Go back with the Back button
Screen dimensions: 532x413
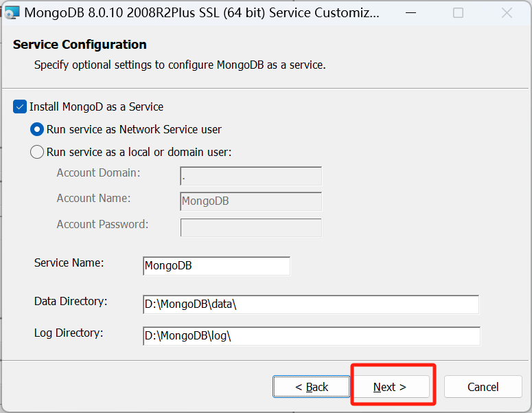pyautogui.click(x=312, y=386)
